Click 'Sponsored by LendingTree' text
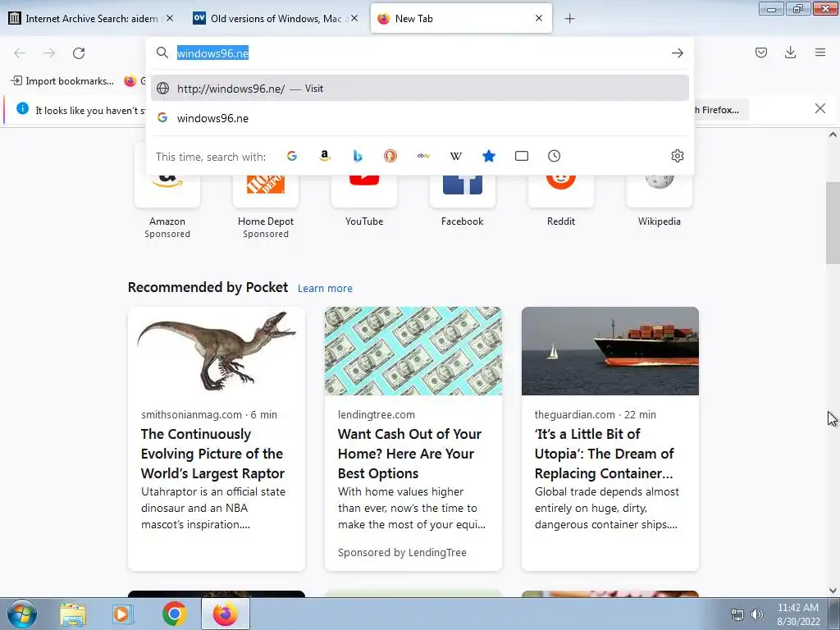 point(402,552)
